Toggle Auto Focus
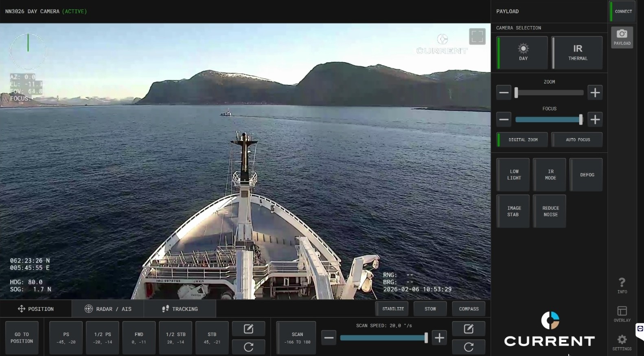644x356 pixels. click(577, 140)
